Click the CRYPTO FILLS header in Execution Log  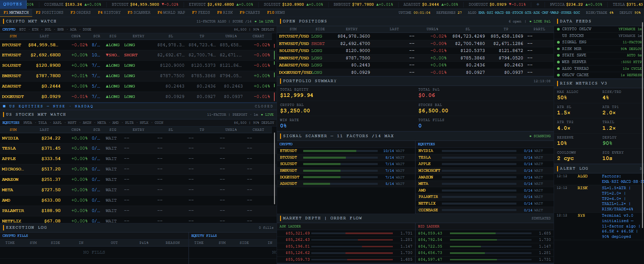click(15, 236)
